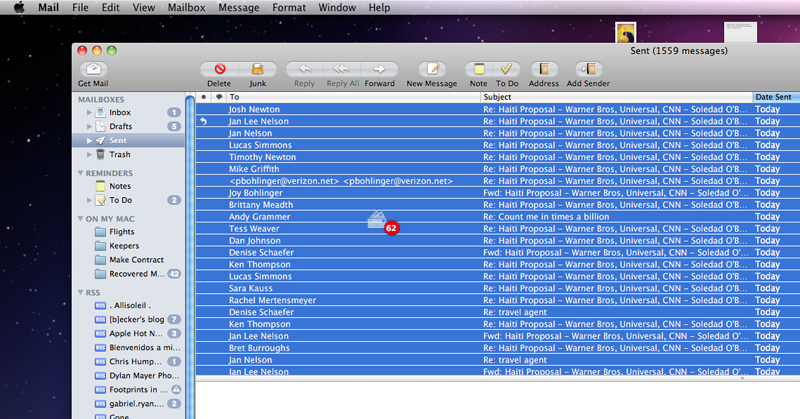Viewport: 800px width, 419px height.
Task: Select the message to Andy Grammer
Action: point(498,217)
